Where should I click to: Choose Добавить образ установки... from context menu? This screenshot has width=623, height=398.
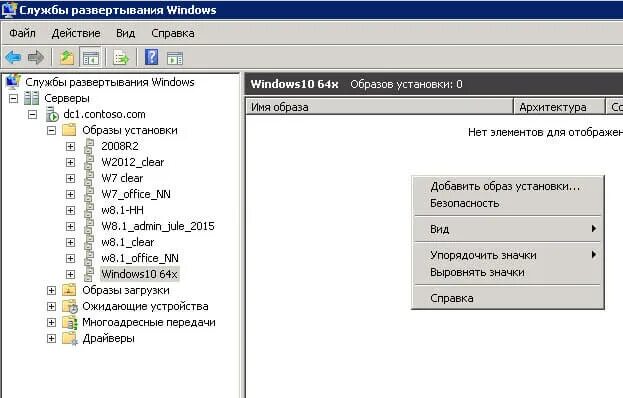coord(507,186)
